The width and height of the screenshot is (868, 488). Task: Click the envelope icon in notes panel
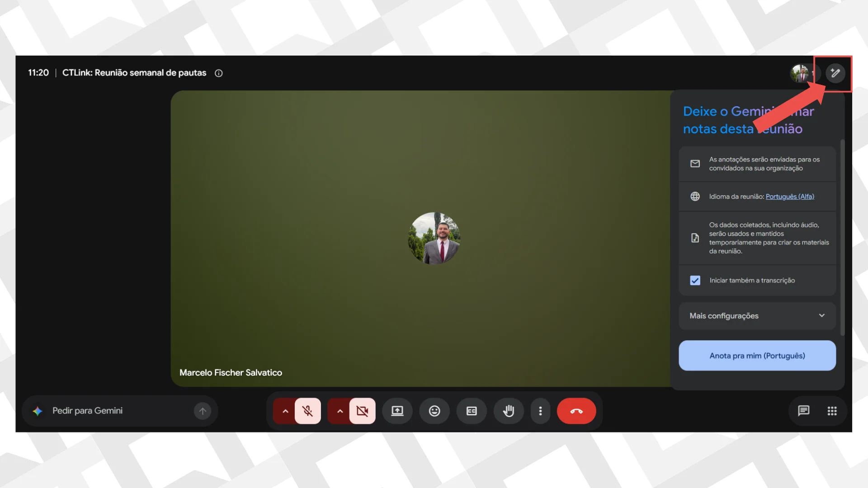(695, 164)
